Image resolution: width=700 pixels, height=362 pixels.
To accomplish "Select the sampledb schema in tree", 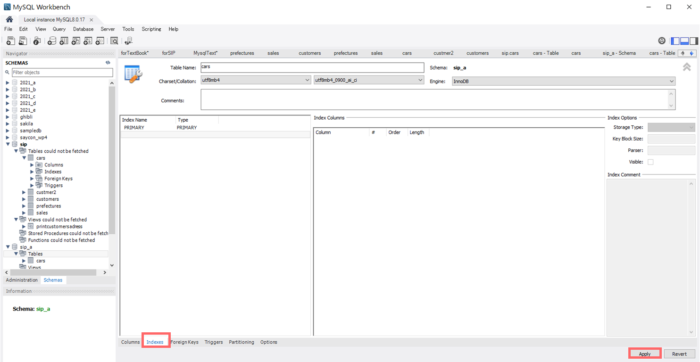I will 30,131.
